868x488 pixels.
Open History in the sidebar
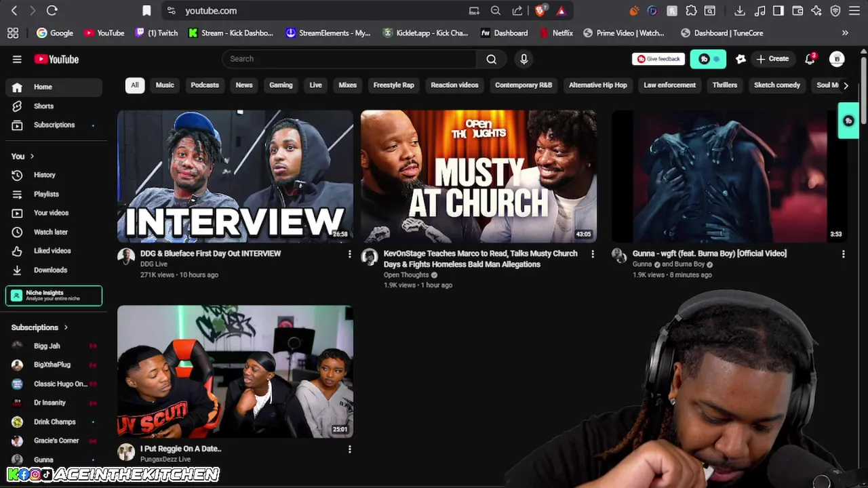(54, 175)
